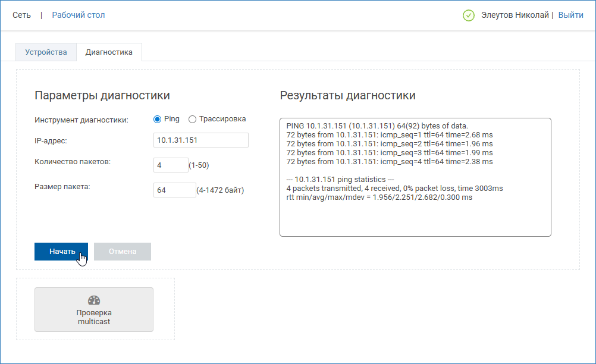This screenshot has width=596, height=364.
Task: Log out via the Выйти link
Action: pyautogui.click(x=570, y=15)
